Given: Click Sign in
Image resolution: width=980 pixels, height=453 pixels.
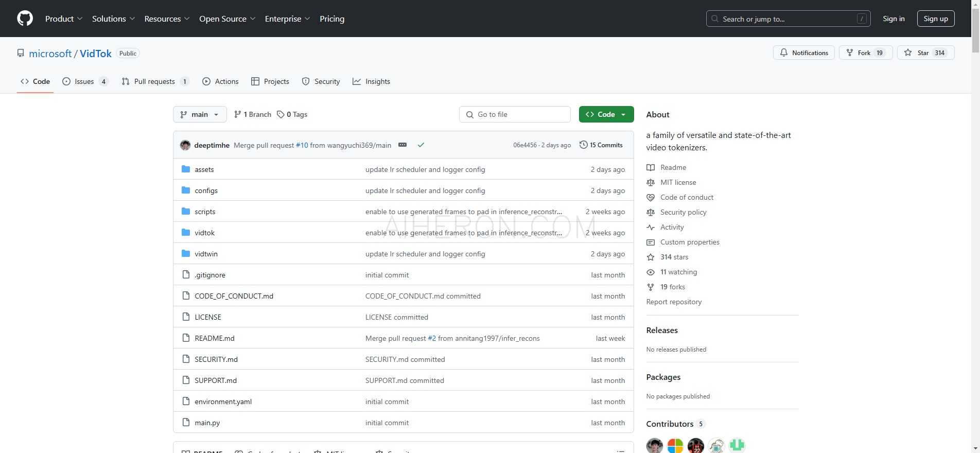Looking at the screenshot, I should point(894,19).
